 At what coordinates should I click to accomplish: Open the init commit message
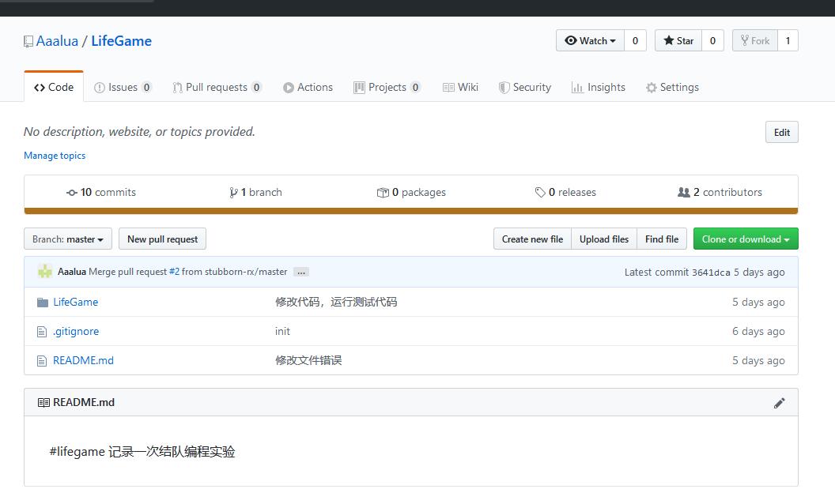pos(282,331)
